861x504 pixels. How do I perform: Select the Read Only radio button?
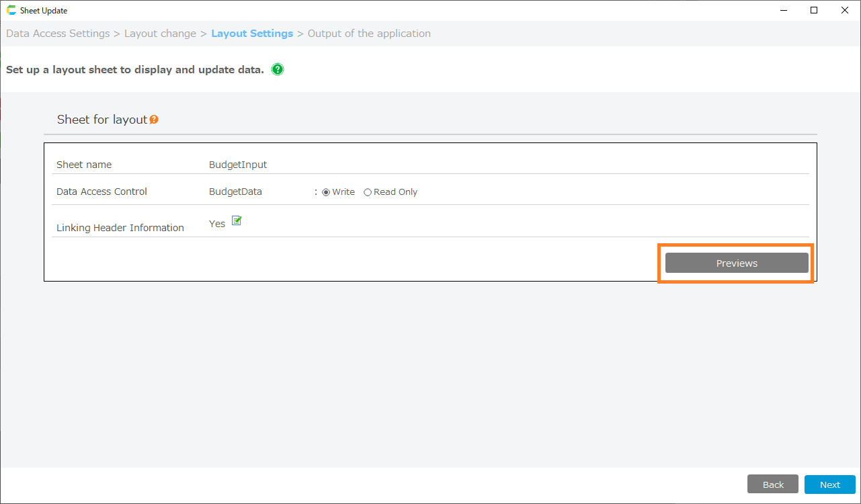pos(368,192)
